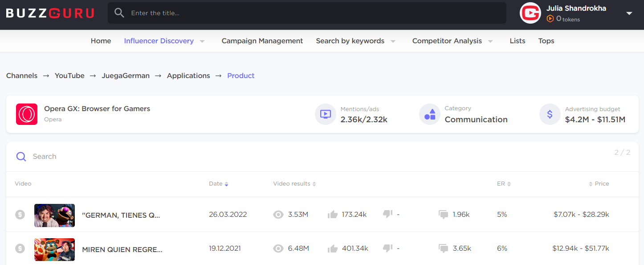Click dislikes icon in 26.03.2022 row
This screenshot has height=265, width=644.
pos(387,214)
